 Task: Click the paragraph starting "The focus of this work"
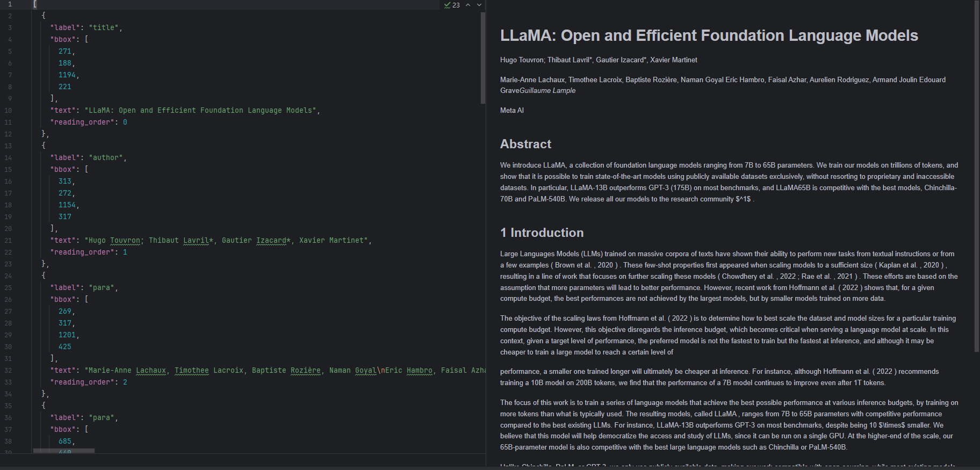(729, 425)
